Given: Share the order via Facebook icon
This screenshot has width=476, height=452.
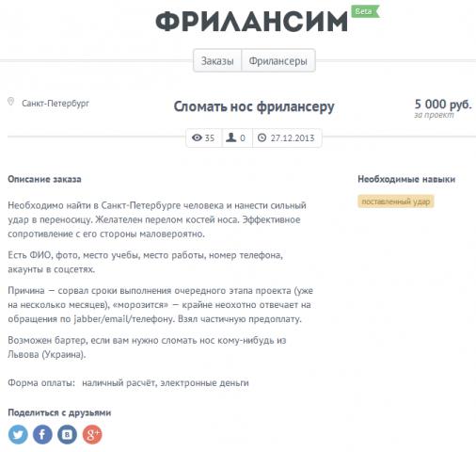Looking at the screenshot, I should click(x=42, y=434).
